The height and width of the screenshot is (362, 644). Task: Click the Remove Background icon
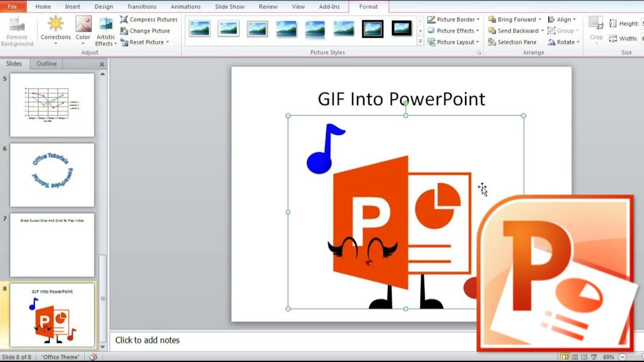(x=17, y=31)
